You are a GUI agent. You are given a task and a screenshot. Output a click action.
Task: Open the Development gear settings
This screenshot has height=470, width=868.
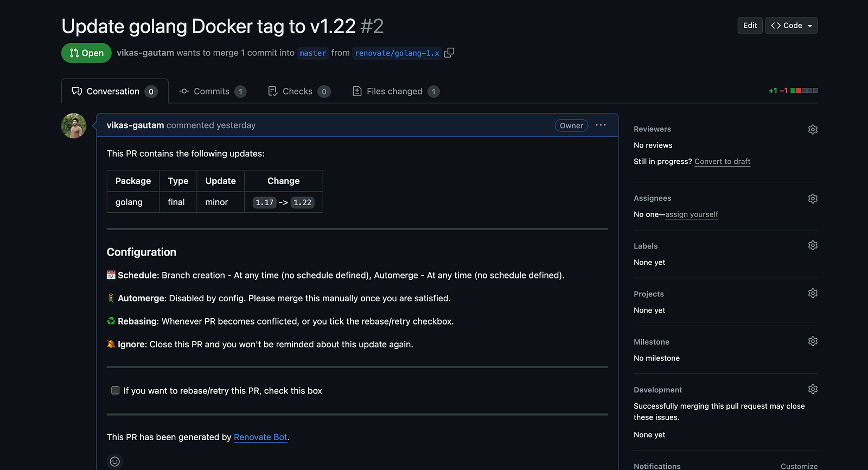[x=813, y=389]
